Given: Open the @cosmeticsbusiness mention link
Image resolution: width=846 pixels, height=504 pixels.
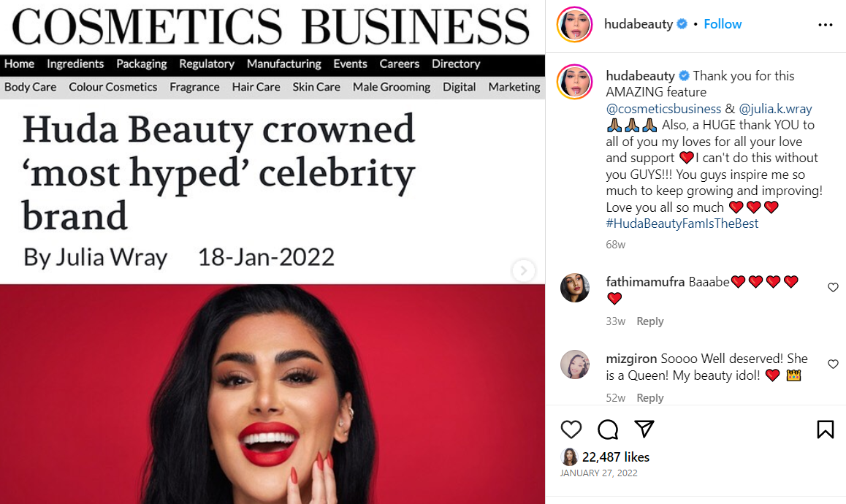Looking at the screenshot, I should tap(663, 108).
